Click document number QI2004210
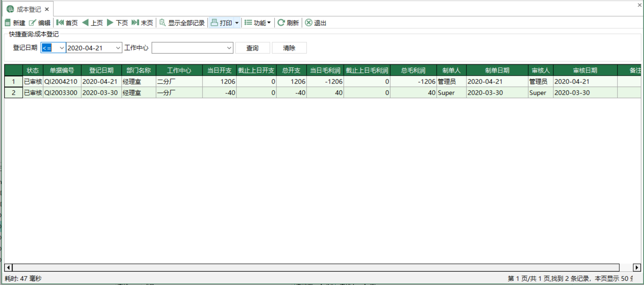 click(62, 81)
